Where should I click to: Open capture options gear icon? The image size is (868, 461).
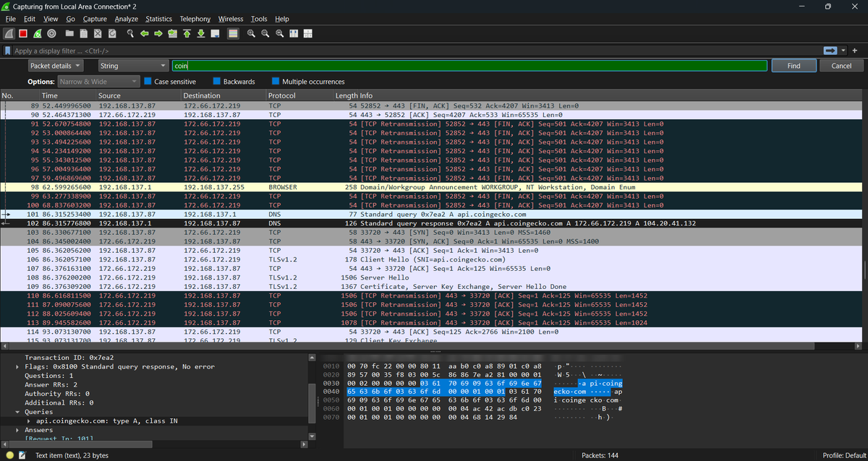click(51, 33)
